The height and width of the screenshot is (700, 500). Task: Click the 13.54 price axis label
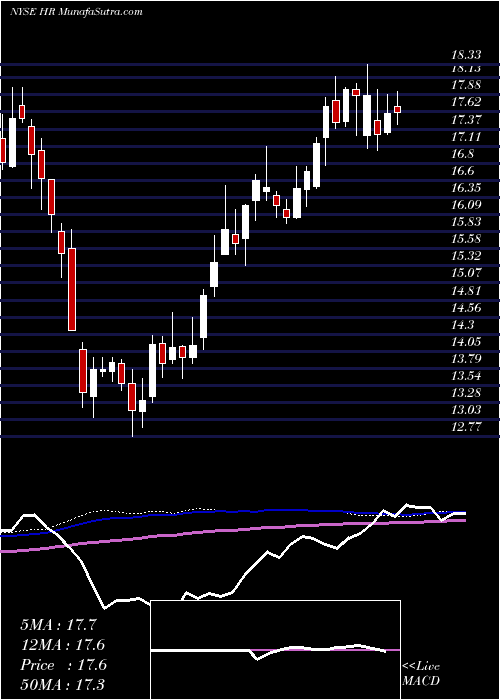466,376
